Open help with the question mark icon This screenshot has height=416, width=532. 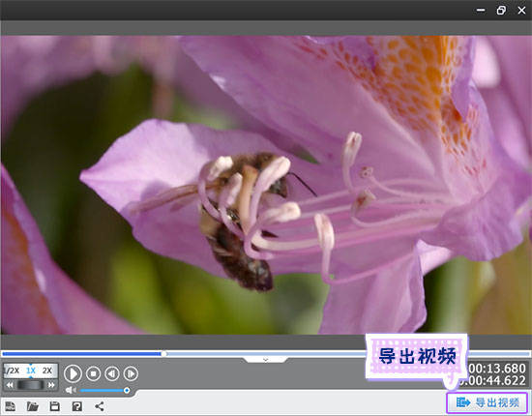77,405
